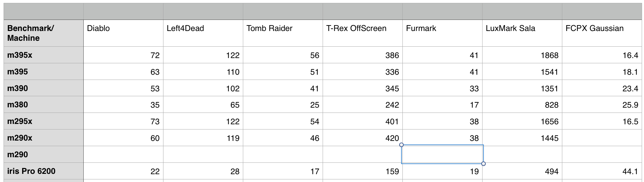The width and height of the screenshot is (644, 182).
Task: Grab the bottom-right selection handle of selected cell
Action: (x=483, y=164)
